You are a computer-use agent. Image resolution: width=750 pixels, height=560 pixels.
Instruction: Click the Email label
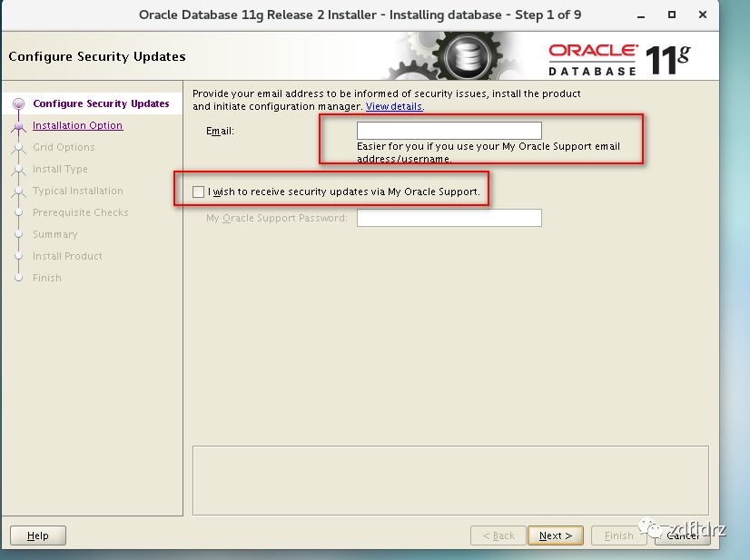click(x=220, y=131)
